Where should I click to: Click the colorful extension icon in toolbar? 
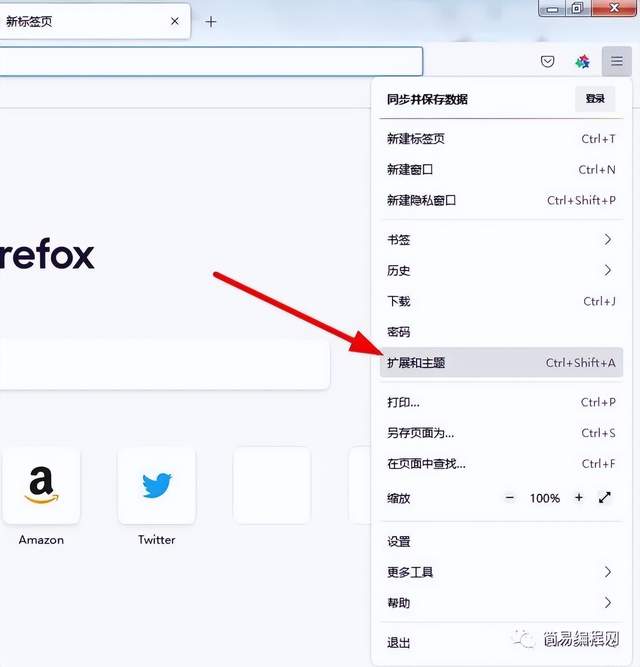click(582, 62)
